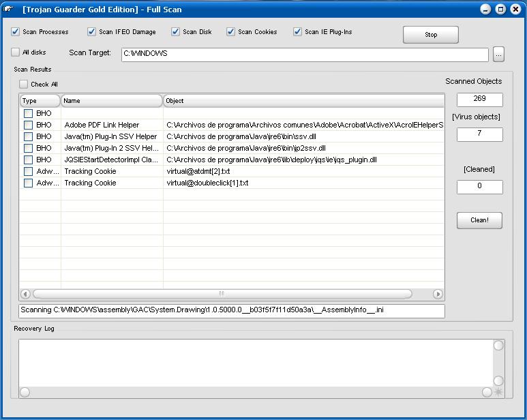527x420 pixels.
Task: Click the Scanned Objects count 269
Action: (x=479, y=100)
